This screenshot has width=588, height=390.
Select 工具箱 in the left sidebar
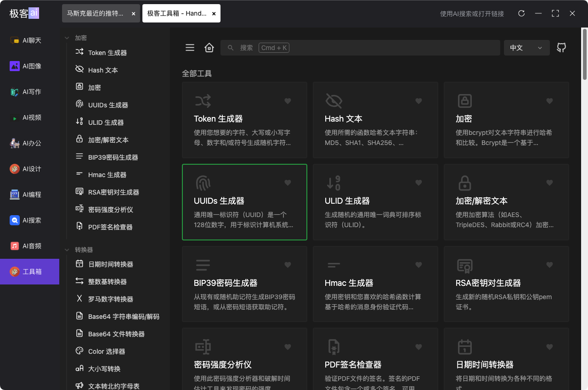[x=29, y=272]
